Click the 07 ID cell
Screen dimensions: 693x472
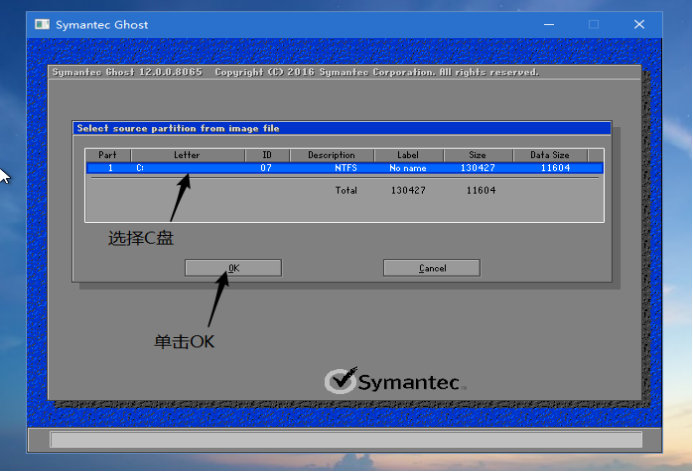point(266,168)
